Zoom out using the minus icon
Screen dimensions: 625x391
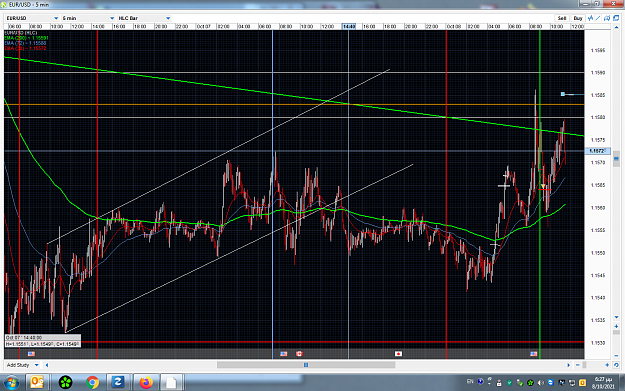[x=577, y=365]
